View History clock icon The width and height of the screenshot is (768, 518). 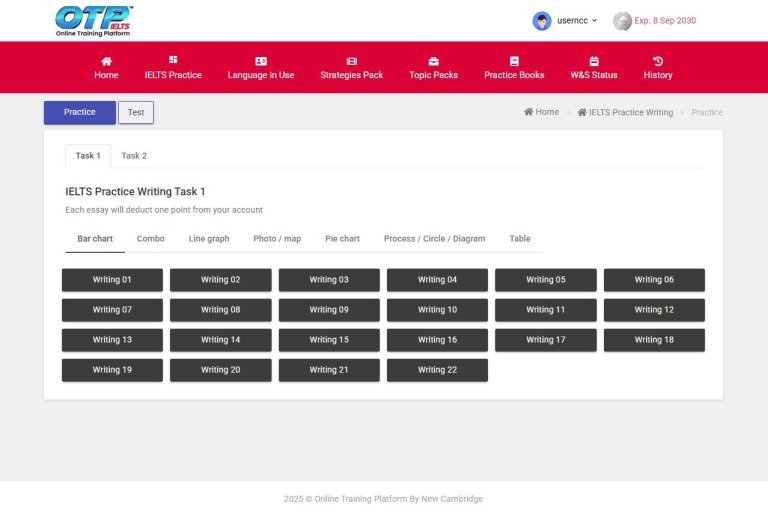[658, 61]
